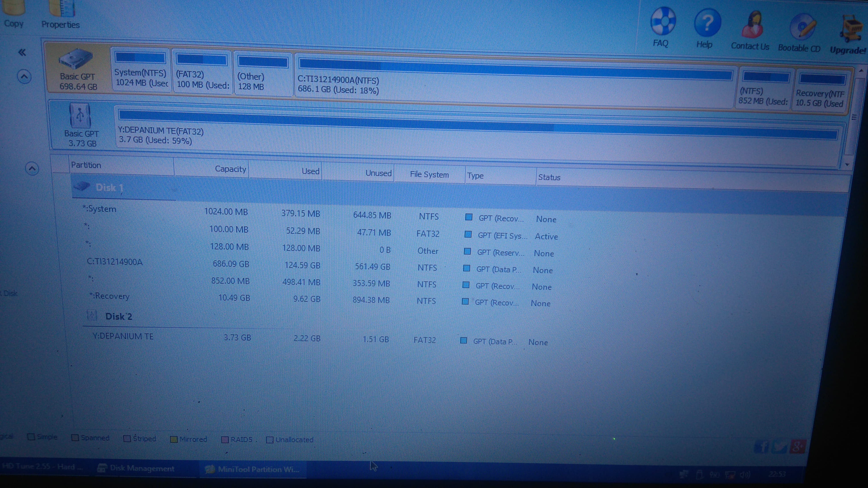Click the disk map scroll up arrow
This screenshot has height=488, width=868.
pos(861,70)
